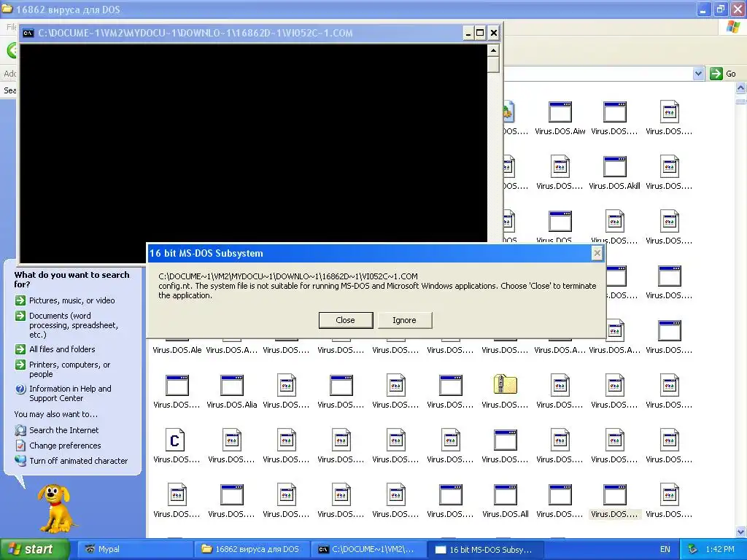This screenshot has width=747, height=560.
Task: Open the console window system menu icon
Action: point(28,33)
